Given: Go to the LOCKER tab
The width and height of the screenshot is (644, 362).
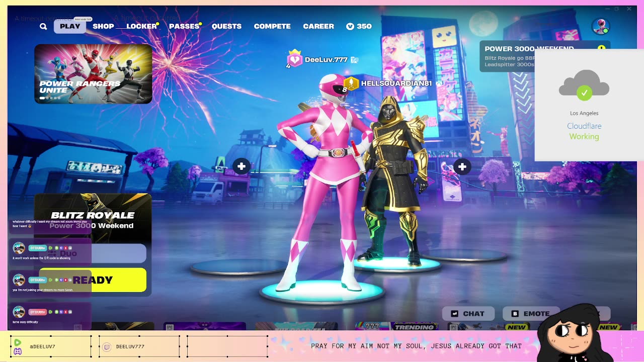Looking at the screenshot, I should [141, 26].
